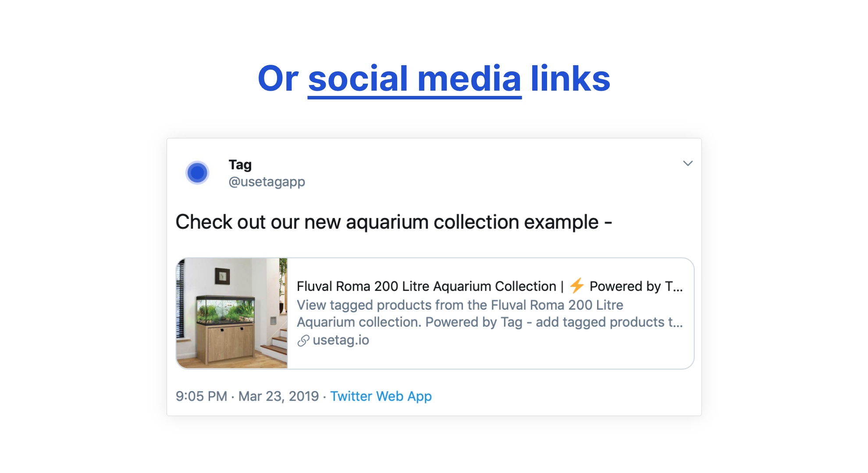Click the Tag display name
This screenshot has width=868, height=473.
(x=240, y=165)
